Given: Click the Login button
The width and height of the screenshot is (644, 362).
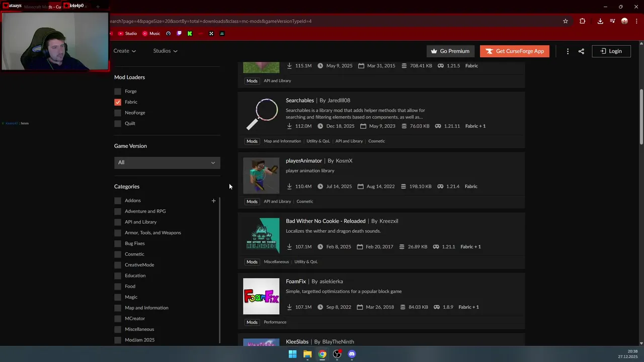Looking at the screenshot, I should pyautogui.click(x=611, y=51).
